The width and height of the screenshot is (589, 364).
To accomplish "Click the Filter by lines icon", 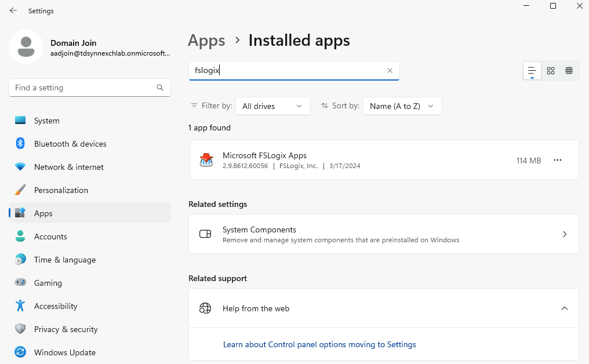I will coord(194,105).
